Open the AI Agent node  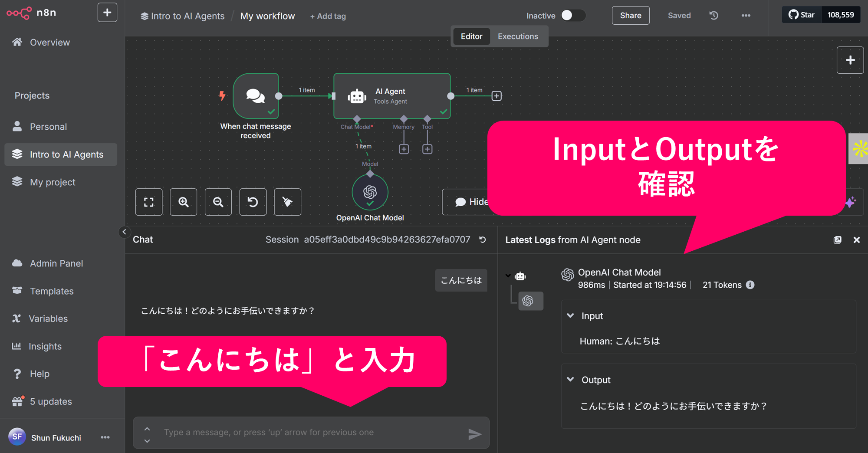392,96
